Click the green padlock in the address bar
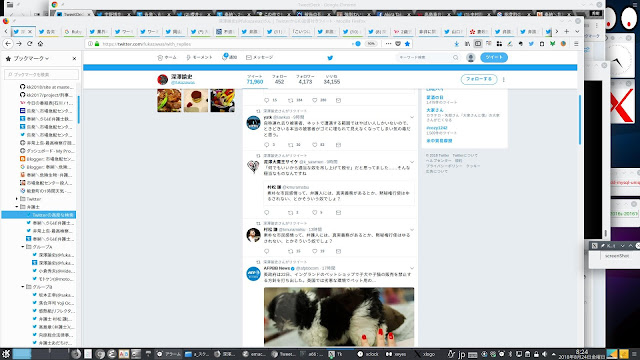This screenshot has height=360, width=640. 97,44
